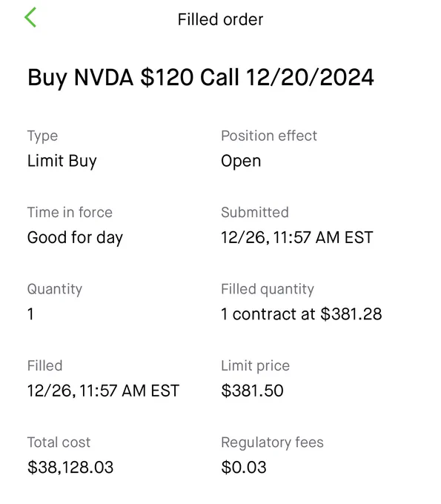
Task: Select the Limit Buy value
Action: pos(62,161)
